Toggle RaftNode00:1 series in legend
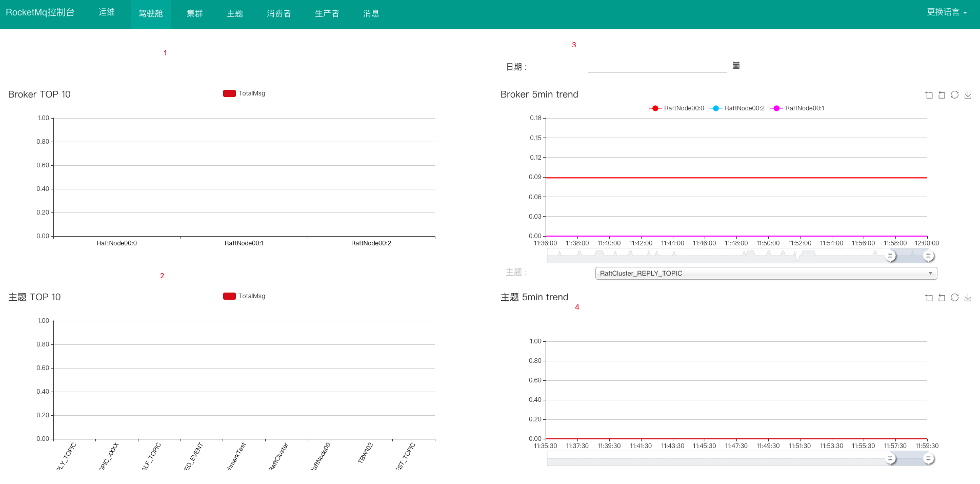Screen dimensions: 980x484 [x=797, y=108]
